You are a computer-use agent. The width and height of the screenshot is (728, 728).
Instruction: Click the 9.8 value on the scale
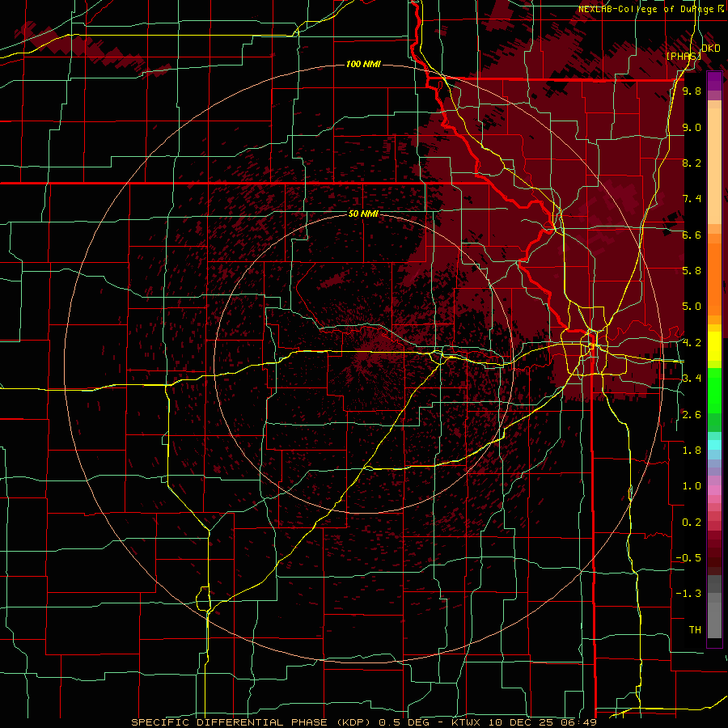tap(692, 91)
